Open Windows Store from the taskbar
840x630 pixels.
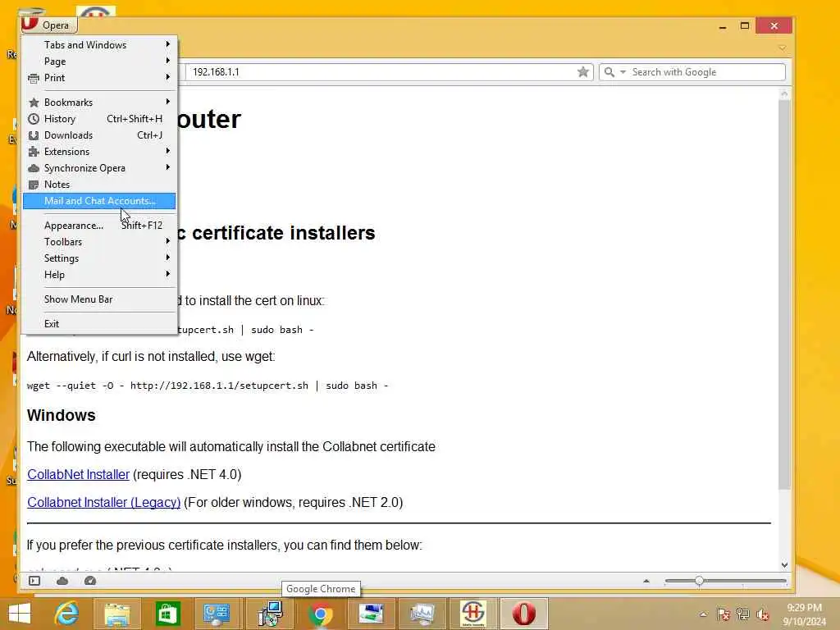[167, 614]
